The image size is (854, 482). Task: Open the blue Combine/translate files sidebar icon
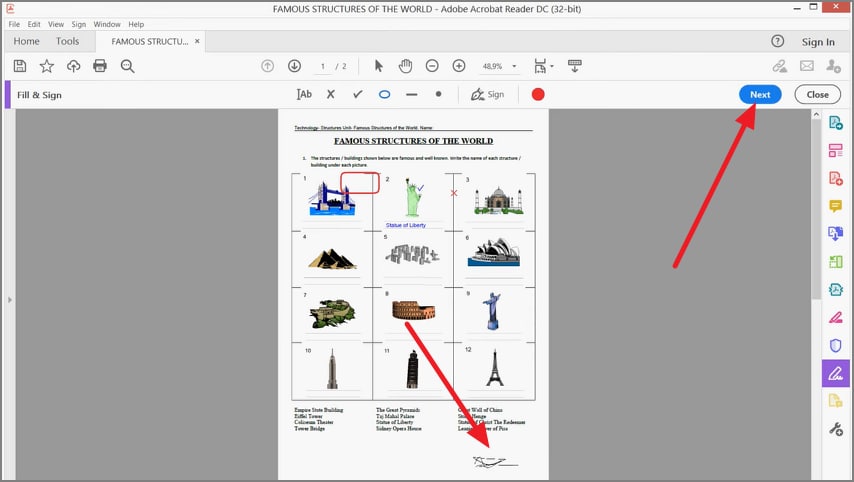[835, 234]
